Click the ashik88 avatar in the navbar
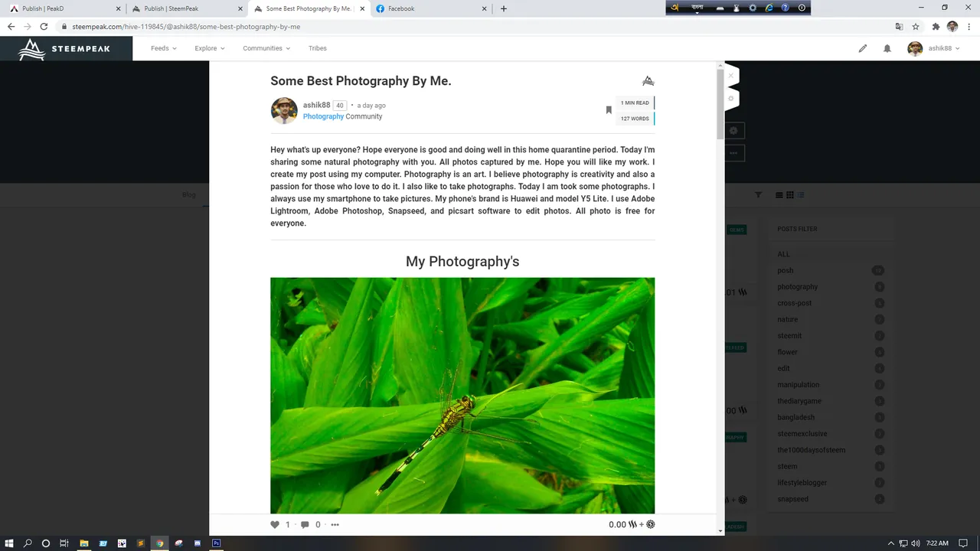980x551 pixels. click(x=915, y=48)
